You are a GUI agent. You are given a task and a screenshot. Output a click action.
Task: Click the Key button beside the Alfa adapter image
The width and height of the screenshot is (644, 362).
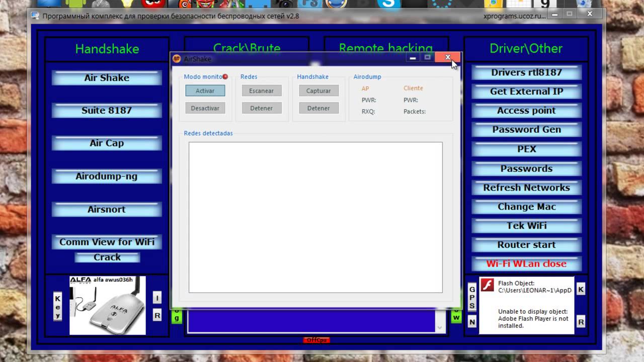coord(57,306)
